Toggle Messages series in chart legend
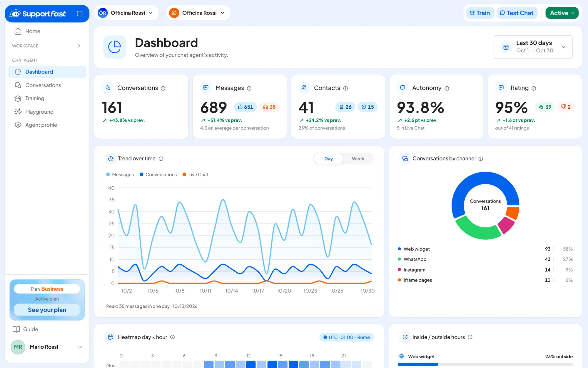The width and height of the screenshot is (588, 368). (120, 175)
